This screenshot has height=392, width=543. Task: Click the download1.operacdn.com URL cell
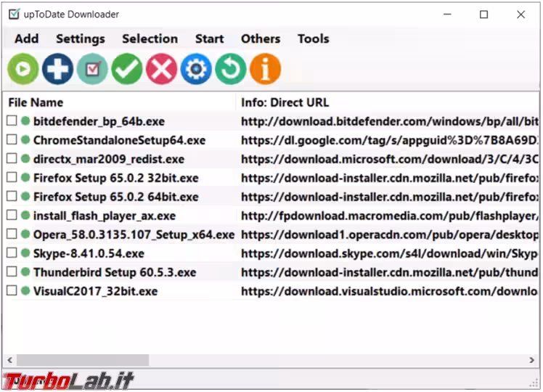point(390,234)
